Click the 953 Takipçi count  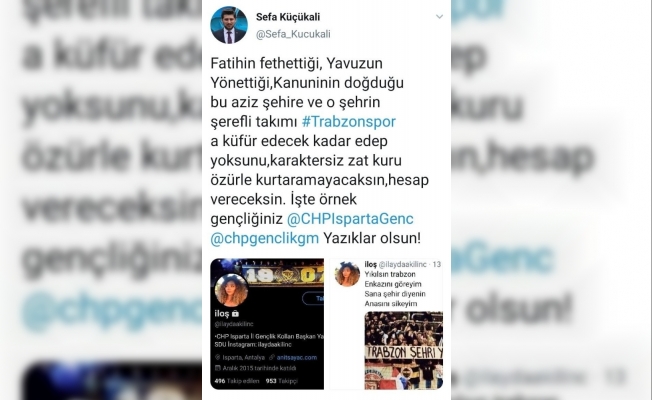pyautogui.click(x=282, y=381)
